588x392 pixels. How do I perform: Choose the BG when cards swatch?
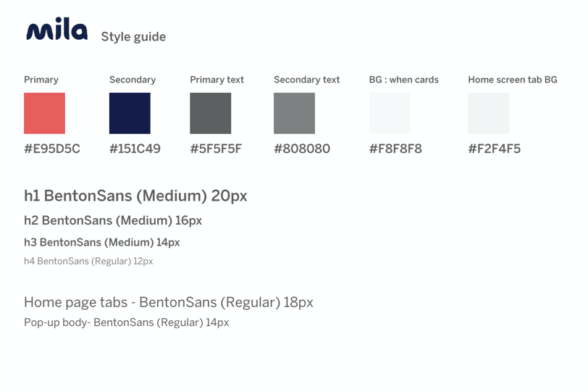390,113
